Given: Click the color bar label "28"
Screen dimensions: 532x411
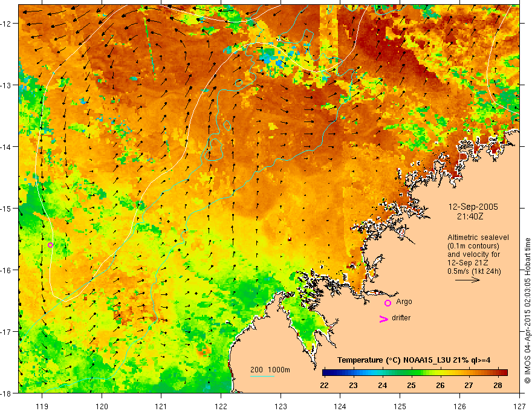Looking at the screenshot, I should (498, 386).
